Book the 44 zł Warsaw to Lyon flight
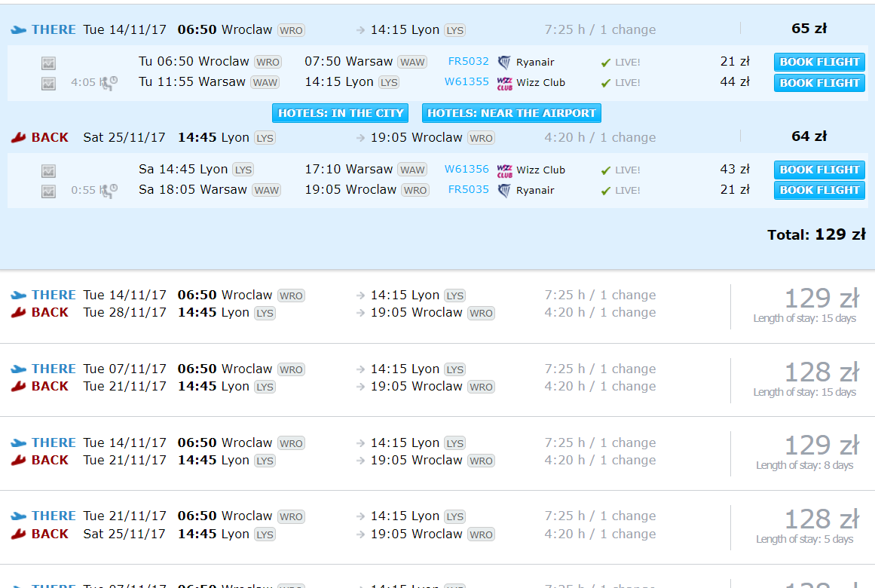Image resolution: width=875 pixels, height=588 pixels. coord(819,83)
